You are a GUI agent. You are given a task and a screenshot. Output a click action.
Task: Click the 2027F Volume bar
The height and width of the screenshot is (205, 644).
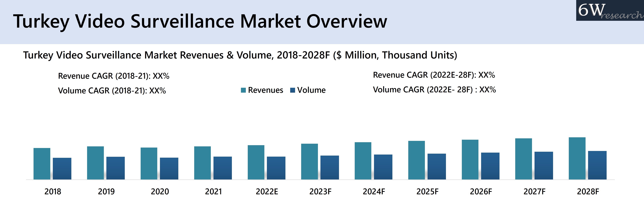click(544, 166)
